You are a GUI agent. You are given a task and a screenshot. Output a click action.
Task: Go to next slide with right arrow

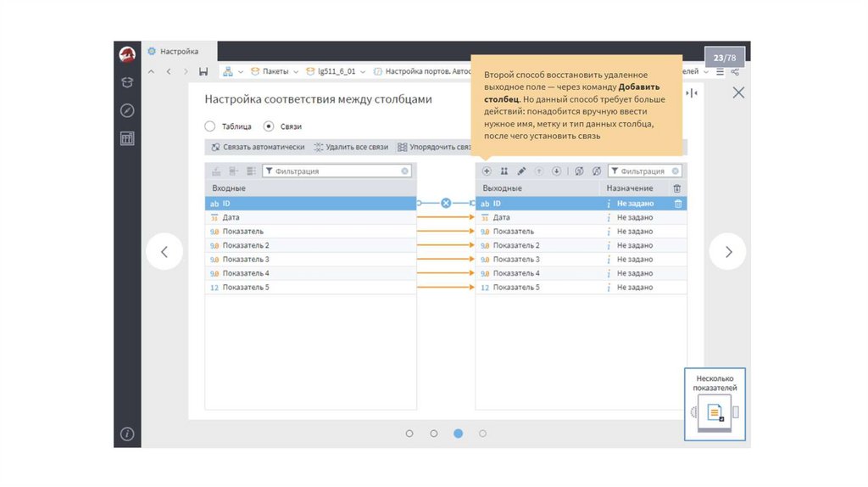click(x=727, y=252)
